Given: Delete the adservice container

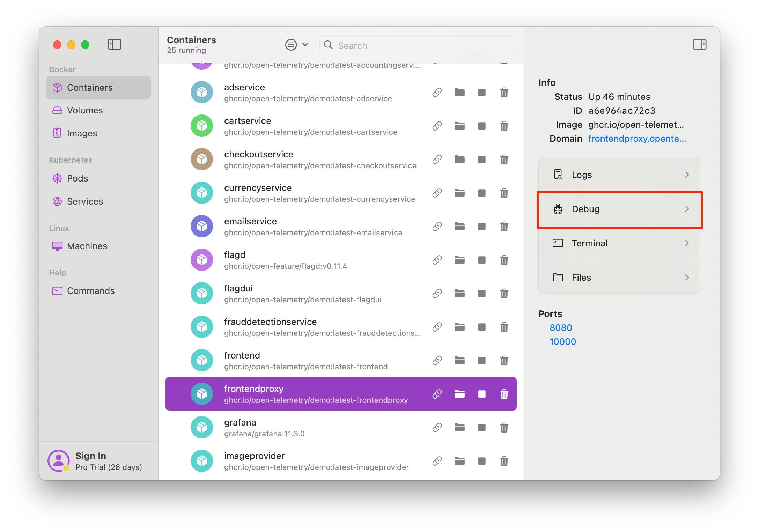Looking at the screenshot, I should 504,93.
